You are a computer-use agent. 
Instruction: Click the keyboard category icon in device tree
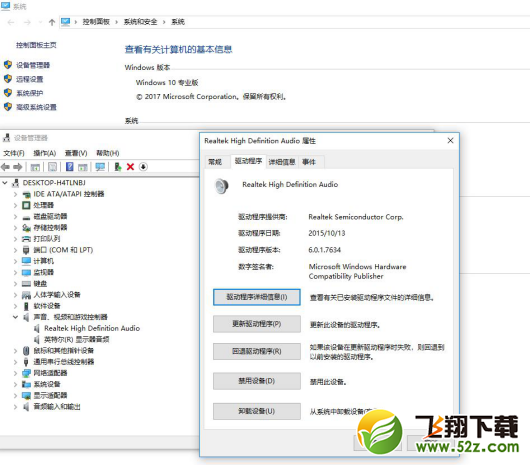(26, 283)
